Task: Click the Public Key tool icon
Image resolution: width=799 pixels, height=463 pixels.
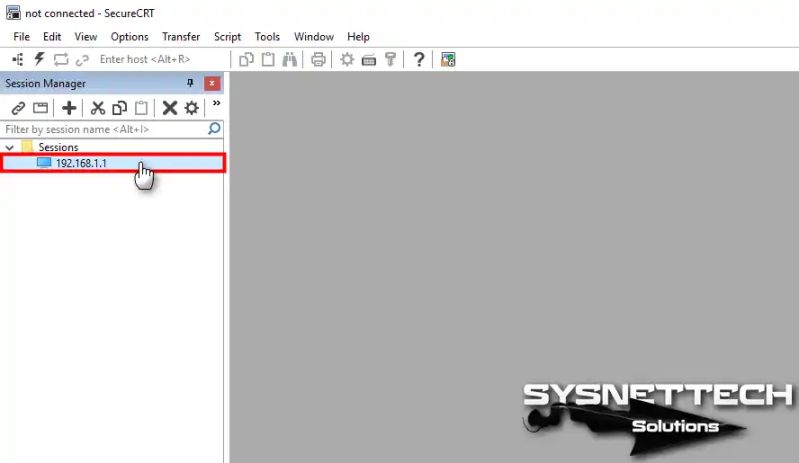Action: [390, 60]
